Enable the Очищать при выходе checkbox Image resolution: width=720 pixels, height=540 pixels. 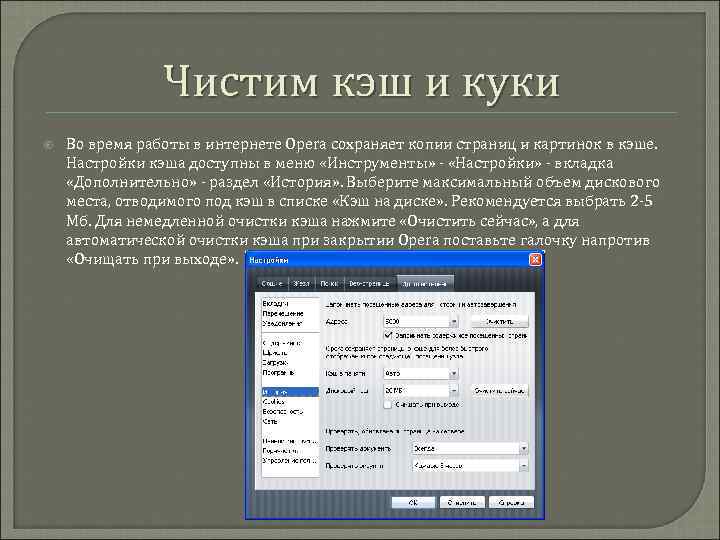tap(388, 405)
